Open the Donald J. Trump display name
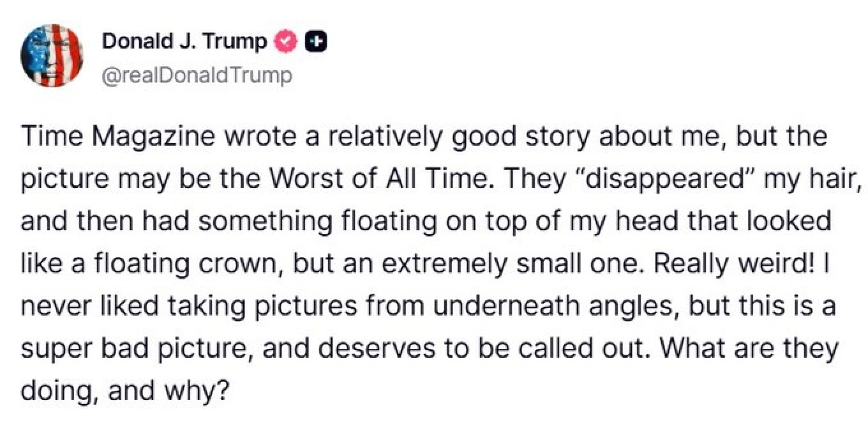Screen dimensions: 868x423 184,42
